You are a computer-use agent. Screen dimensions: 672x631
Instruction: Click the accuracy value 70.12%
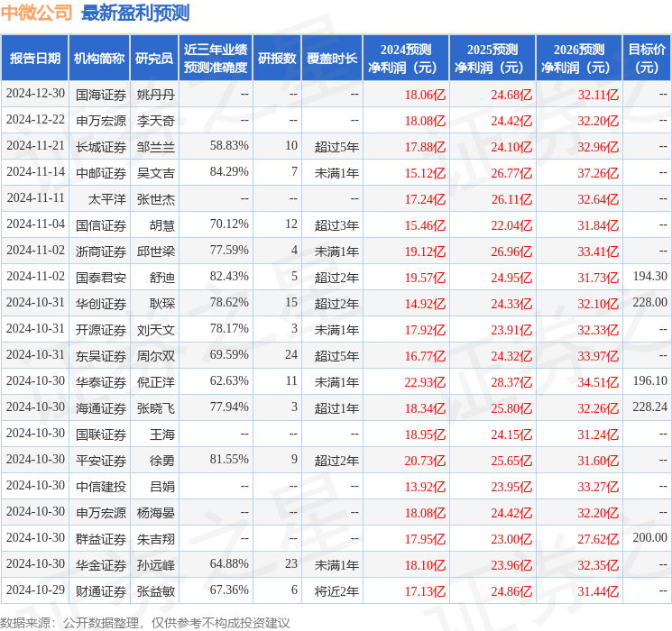(x=229, y=224)
